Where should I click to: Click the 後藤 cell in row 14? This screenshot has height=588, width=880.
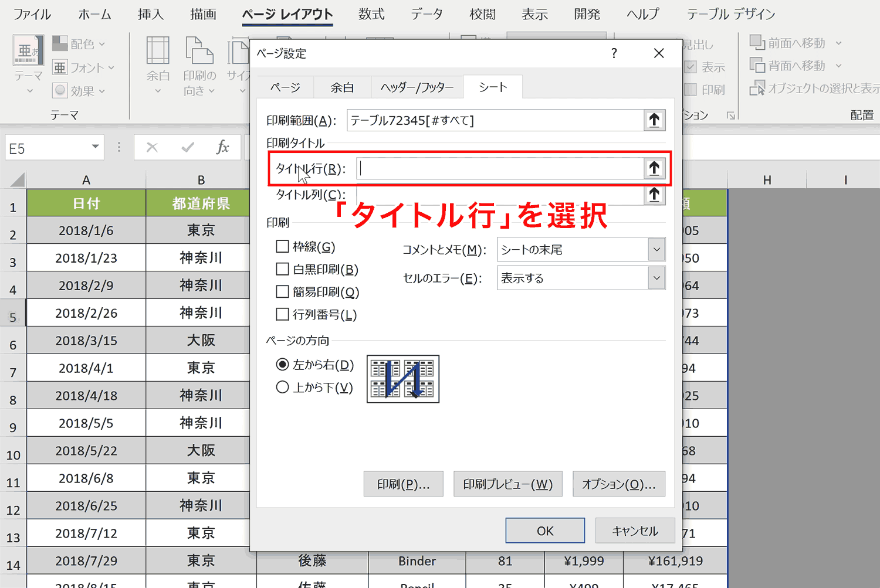point(312,561)
